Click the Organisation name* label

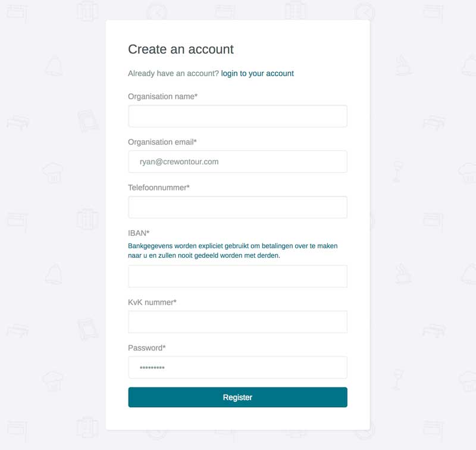tap(162, 96)
